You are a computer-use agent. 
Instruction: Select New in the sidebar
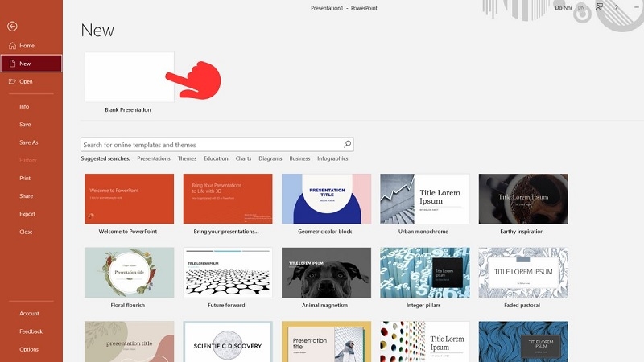coord(31,64)
